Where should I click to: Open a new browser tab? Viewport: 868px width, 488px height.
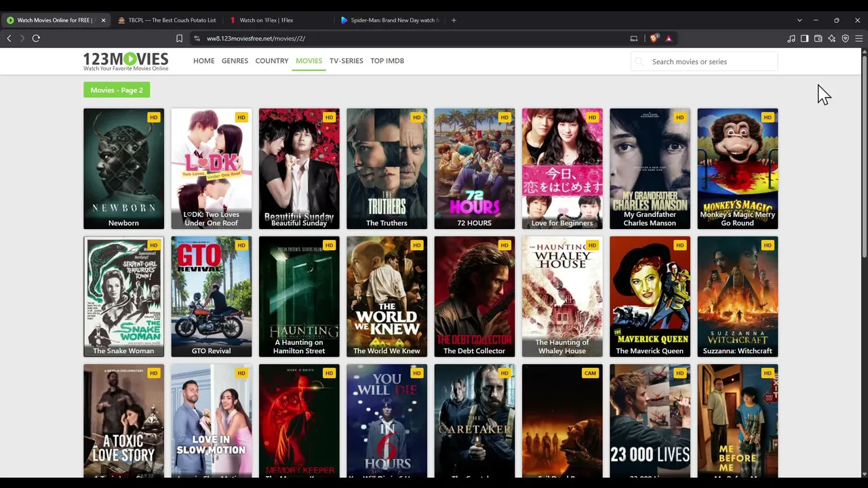(454, 20)
